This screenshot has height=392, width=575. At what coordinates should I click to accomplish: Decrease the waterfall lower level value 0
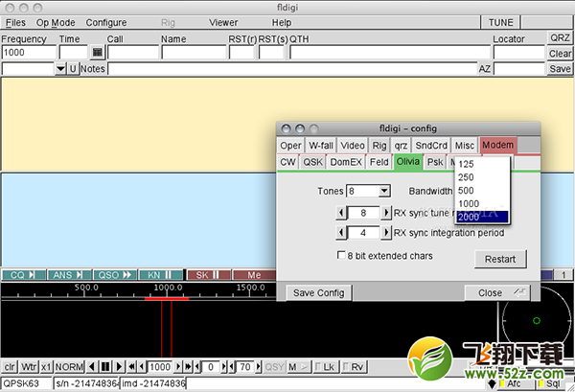[197, 367]
